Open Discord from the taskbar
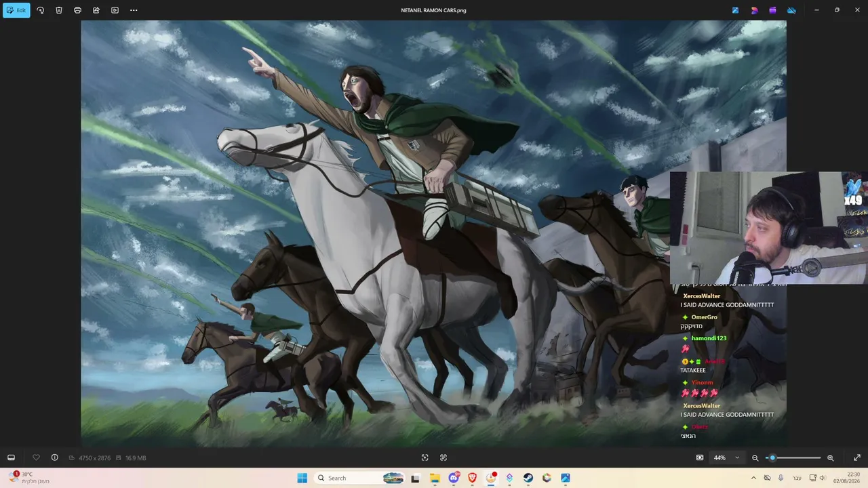 (454, 478)
